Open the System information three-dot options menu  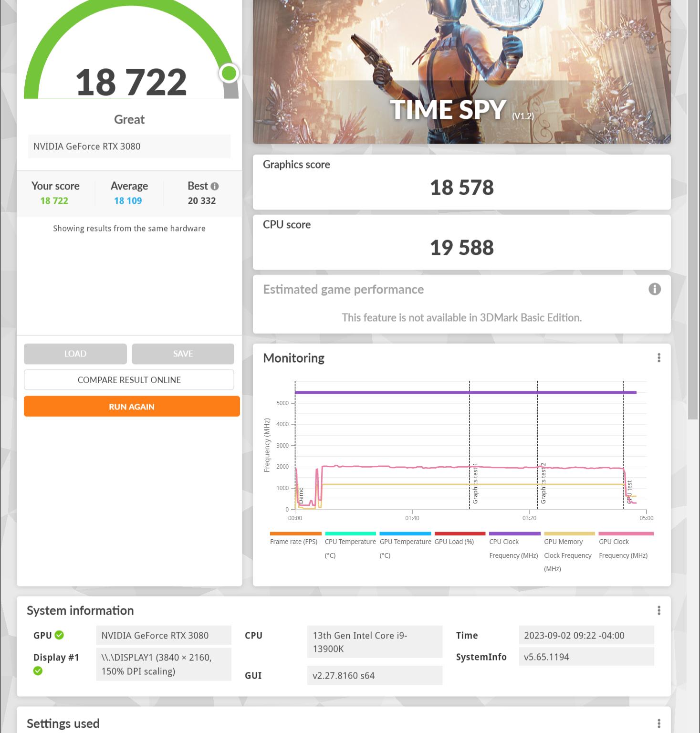click(659, 610)
